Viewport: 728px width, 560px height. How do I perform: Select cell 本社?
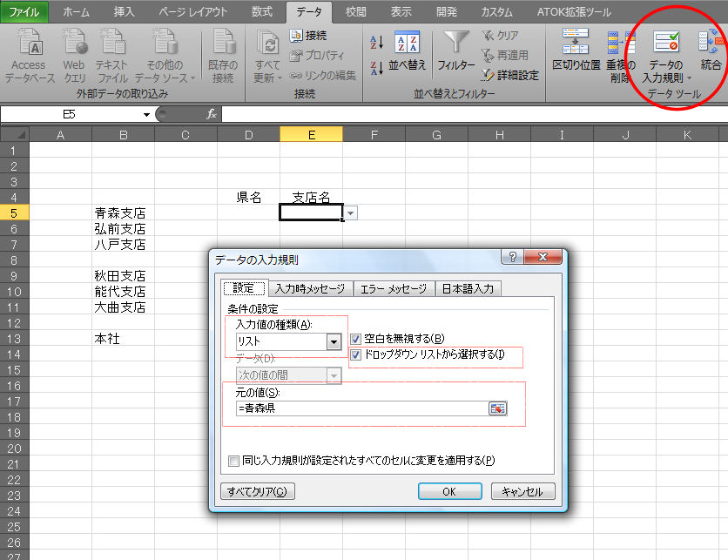pyautogui.click(x=123, y=339)
